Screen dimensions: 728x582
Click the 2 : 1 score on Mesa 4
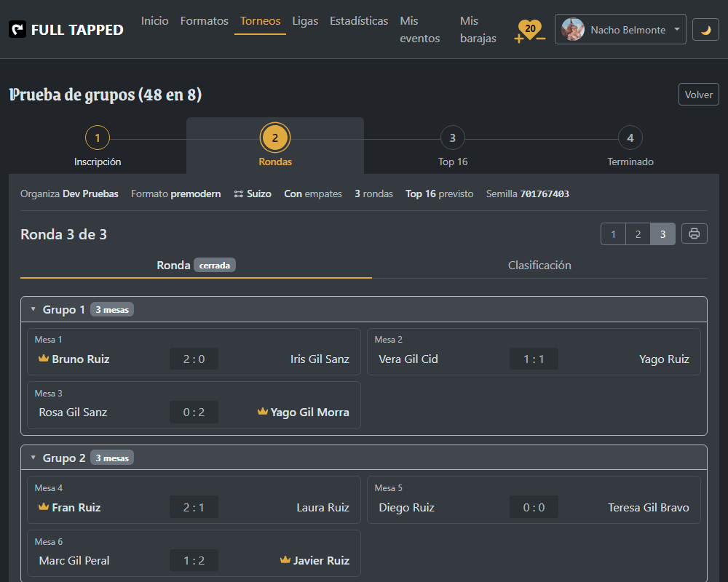click(194, 507)
